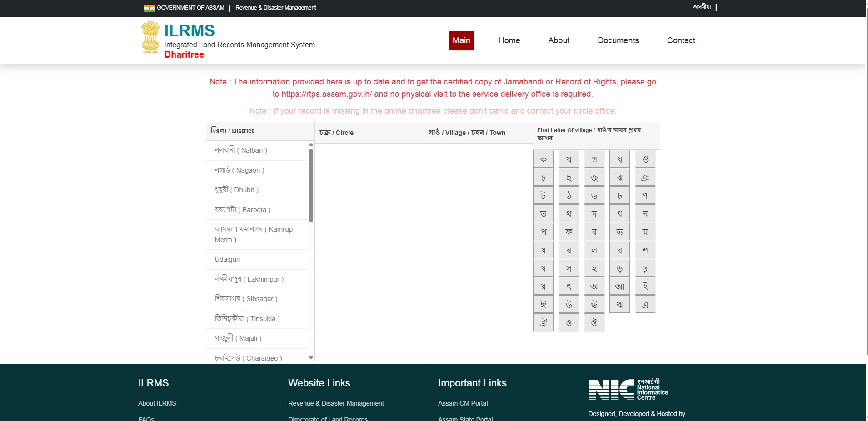Screen dimensions: 868x421
Task: Switch the site language to অসমীয়া
Action: (701, 7)
